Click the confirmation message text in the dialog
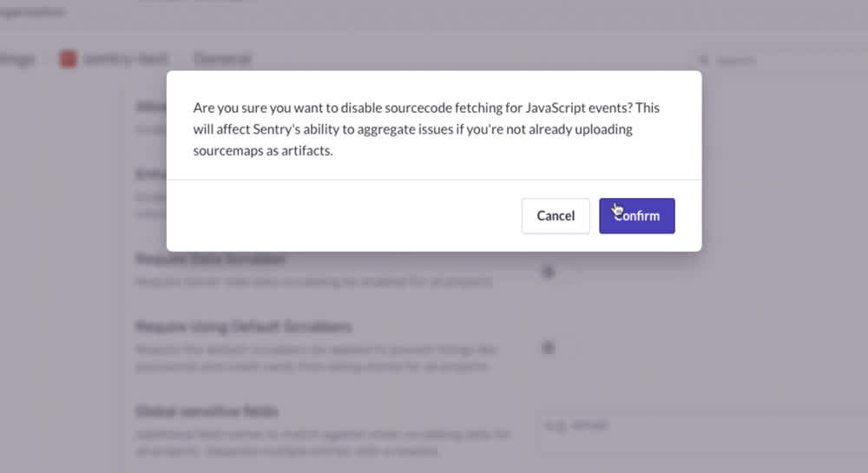Image resolution: width=868 pixels, height=473 pixels. click(x=426, y=129)
